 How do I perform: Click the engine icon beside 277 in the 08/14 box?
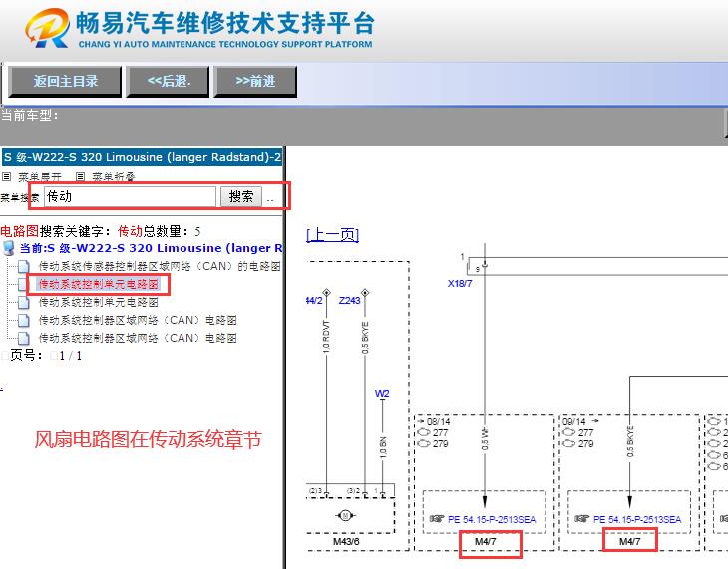click(424, 432)
